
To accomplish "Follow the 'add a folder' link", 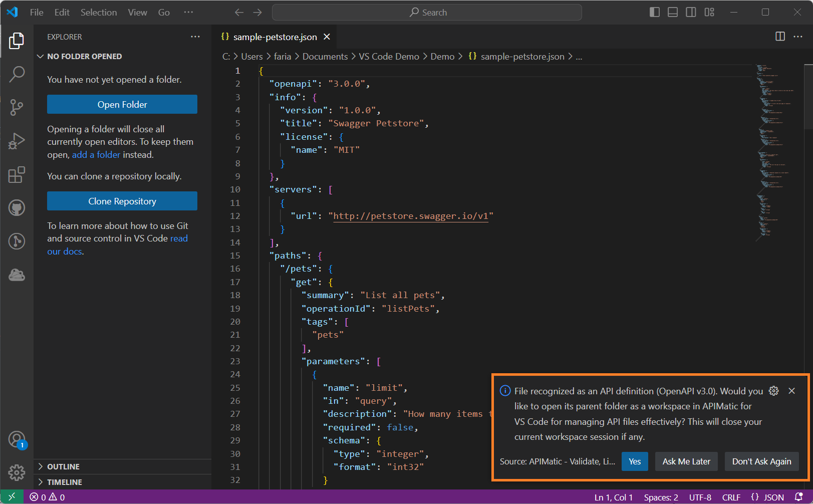I will [x=96, y=155].
